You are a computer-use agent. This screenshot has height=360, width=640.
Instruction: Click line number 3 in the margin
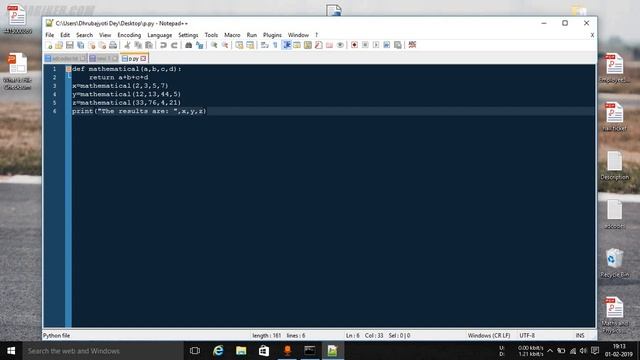click(x=54, y=86)
